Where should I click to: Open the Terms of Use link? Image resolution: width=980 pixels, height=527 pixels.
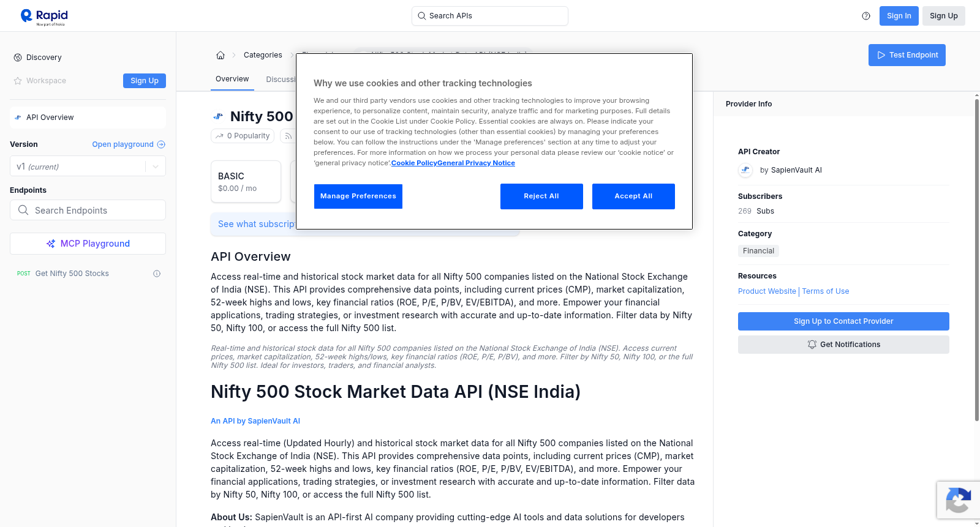(826, 291)
